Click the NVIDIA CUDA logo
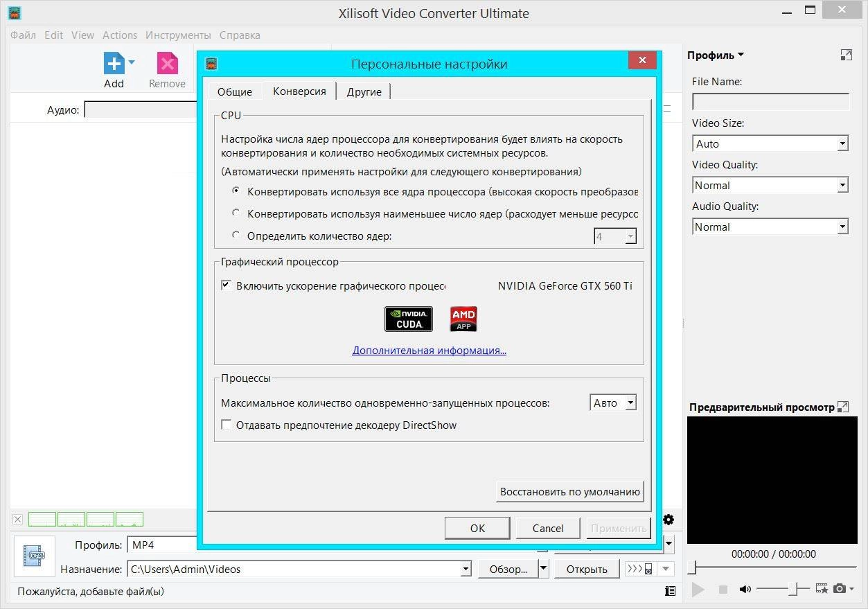The height and width of the screenshot is (609, 868). pyautogui.click(x=409, y=319)
